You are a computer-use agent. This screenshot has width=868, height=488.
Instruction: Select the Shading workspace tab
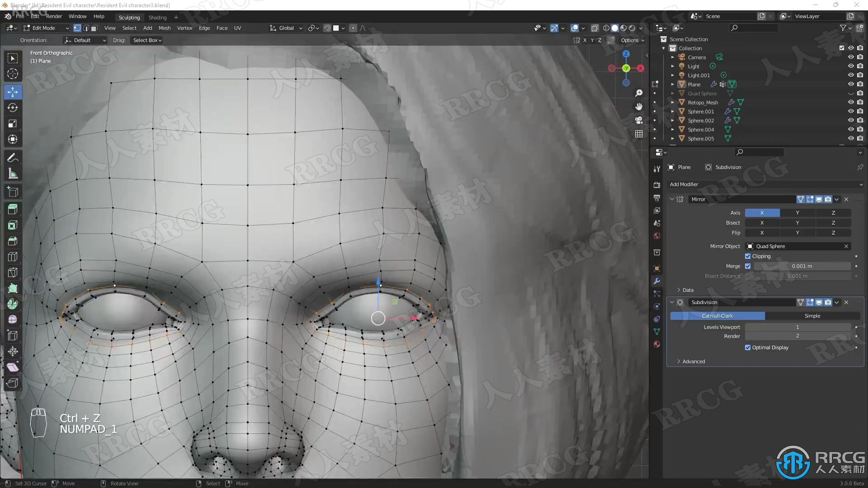157,16
